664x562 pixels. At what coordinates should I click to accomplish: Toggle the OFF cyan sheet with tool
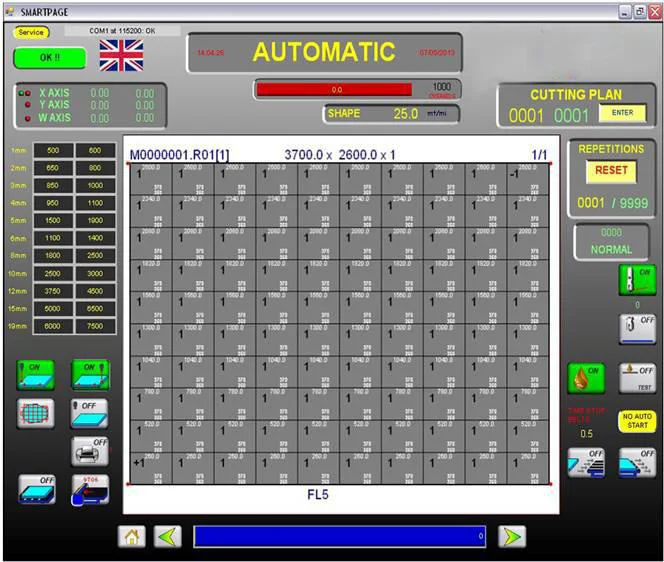[89, 413]
